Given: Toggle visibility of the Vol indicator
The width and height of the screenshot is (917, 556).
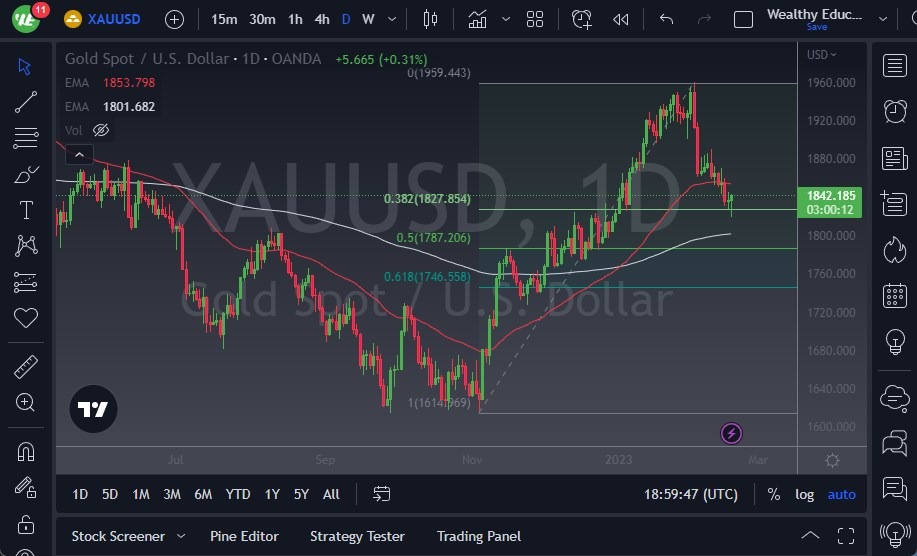Looking at the screenshot, I should click(101, 130).
